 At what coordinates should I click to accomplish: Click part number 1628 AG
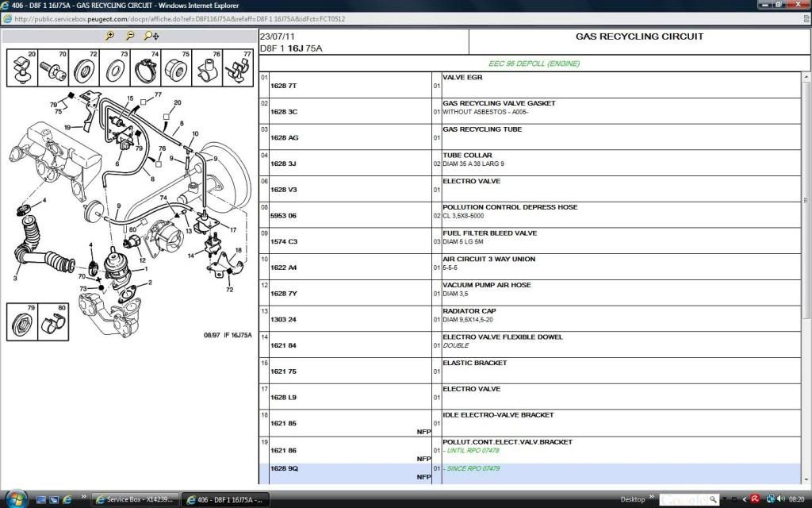285,138
